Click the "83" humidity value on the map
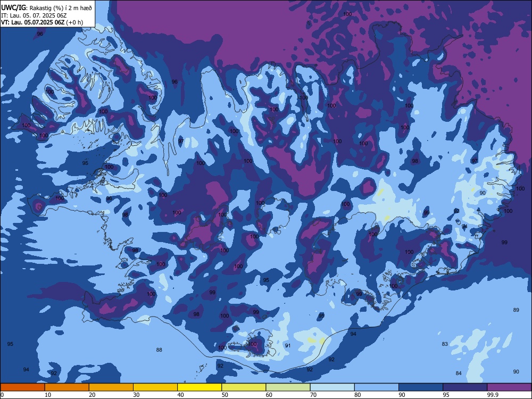Screen dimensions: 532x399 pyautogui.click(x=445, y=344)
